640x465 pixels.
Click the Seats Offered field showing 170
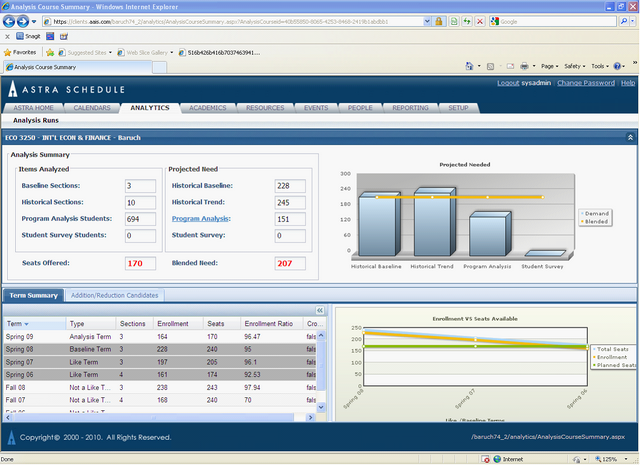click(140, 263)
